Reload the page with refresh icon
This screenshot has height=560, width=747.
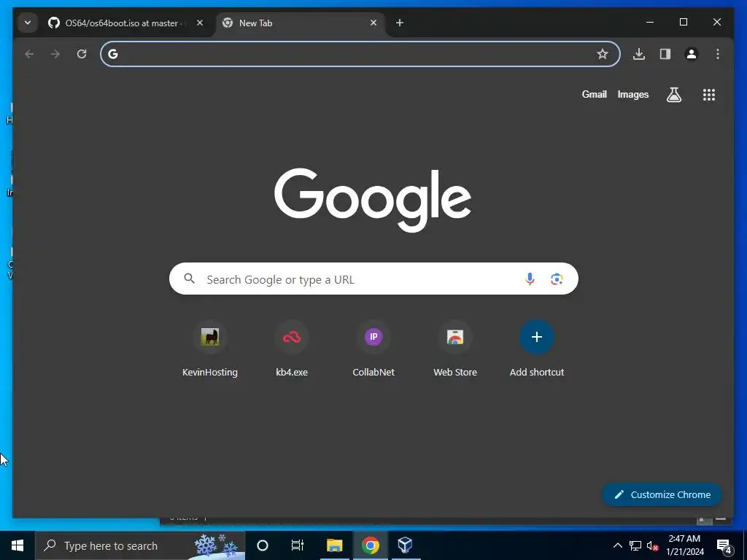coord(82,54)
